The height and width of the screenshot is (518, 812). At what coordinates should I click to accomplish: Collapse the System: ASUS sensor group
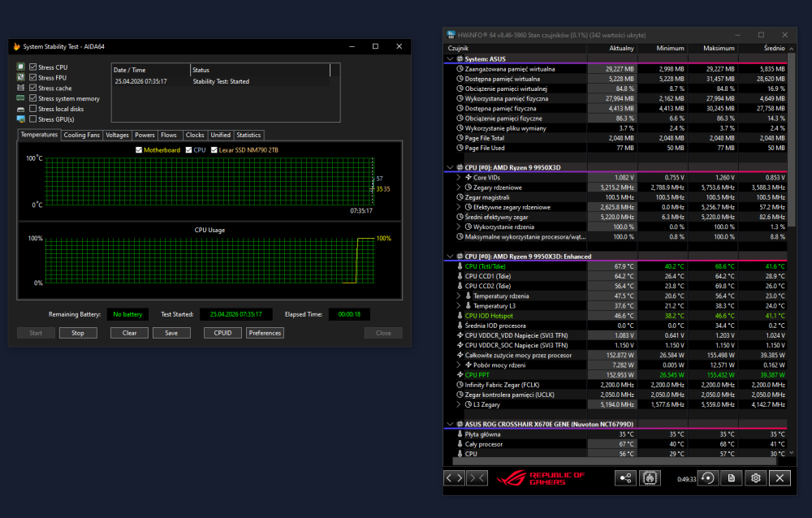450,59
